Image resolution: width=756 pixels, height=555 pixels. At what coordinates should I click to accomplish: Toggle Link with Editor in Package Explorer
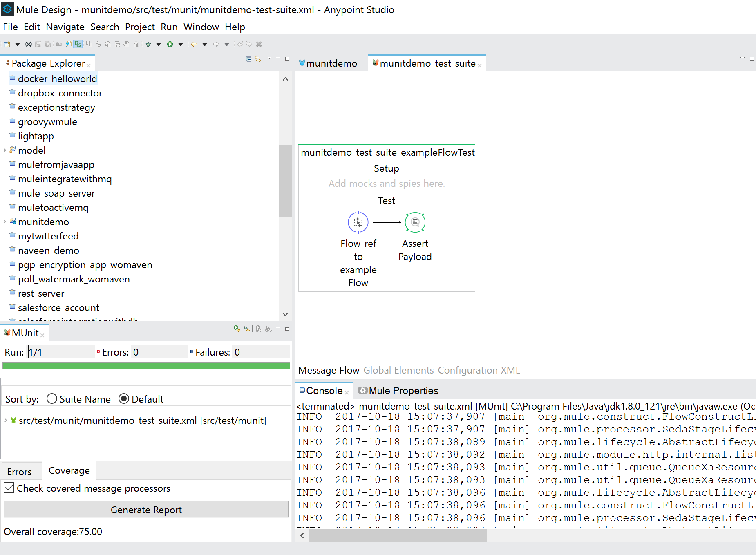coord(258,59)
